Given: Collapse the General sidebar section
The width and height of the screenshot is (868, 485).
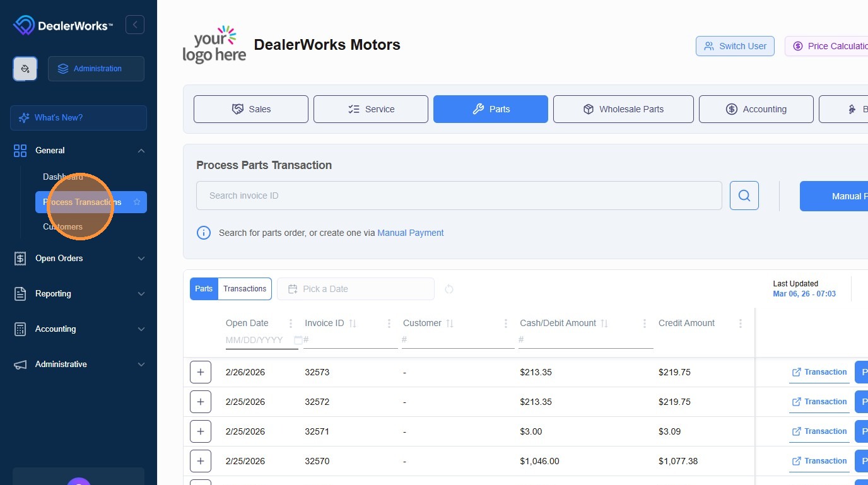Looking at the screenshot, I should (x=79, y=150).
